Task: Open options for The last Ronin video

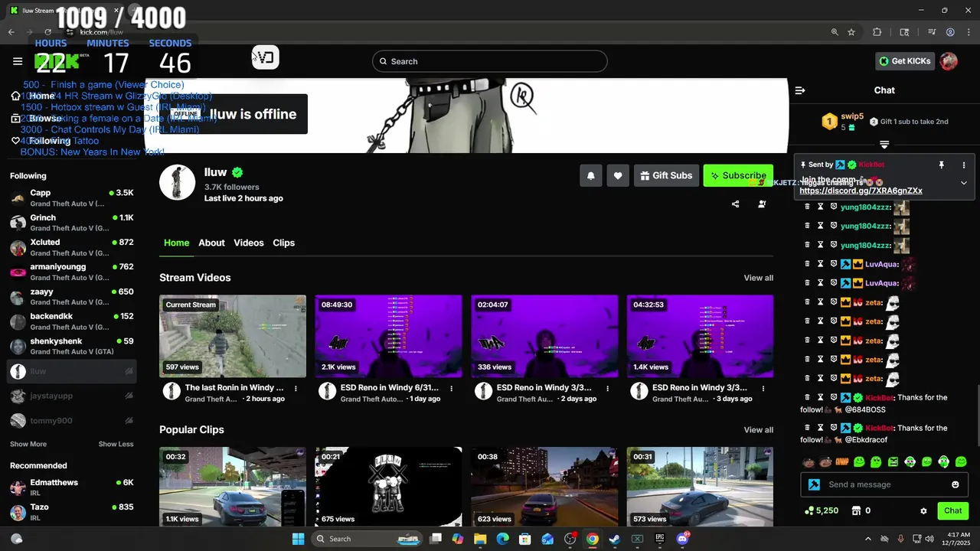Action: pos(296,388)
